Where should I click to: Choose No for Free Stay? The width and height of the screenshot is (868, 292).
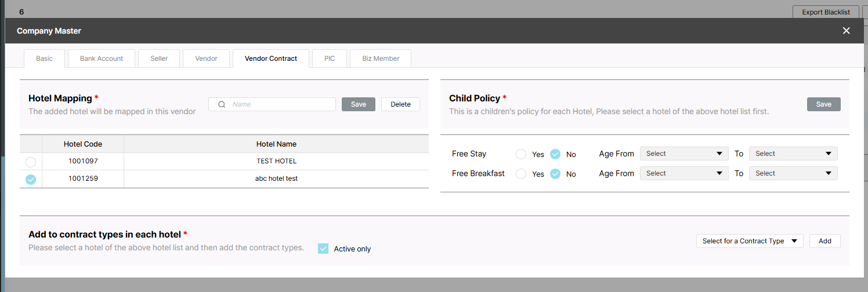[x=555, y=154]
